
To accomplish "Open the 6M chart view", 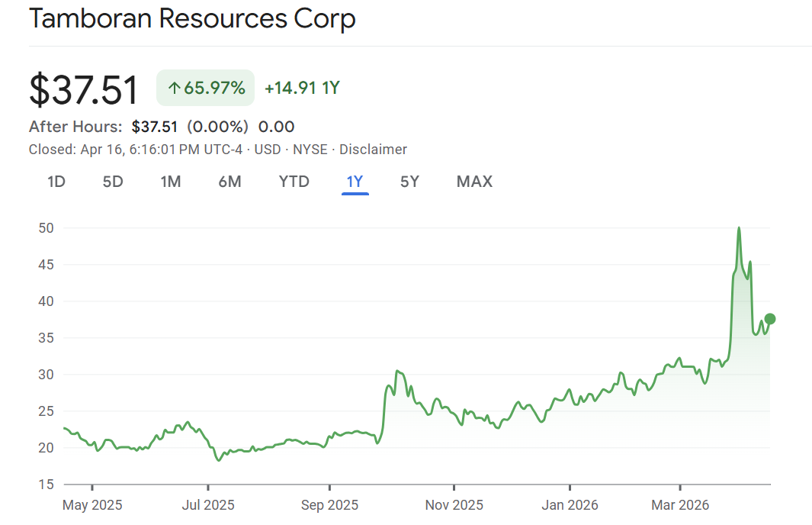I will coord(229,182).
